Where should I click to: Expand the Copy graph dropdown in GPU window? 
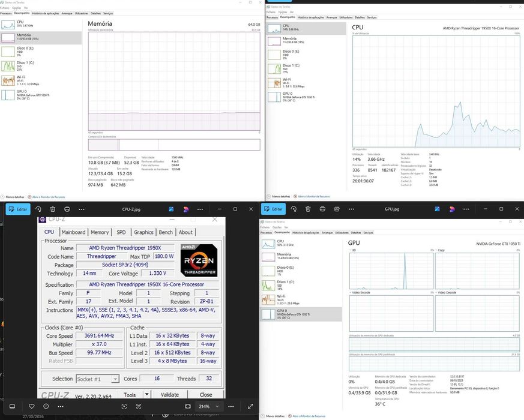point(441,250)
